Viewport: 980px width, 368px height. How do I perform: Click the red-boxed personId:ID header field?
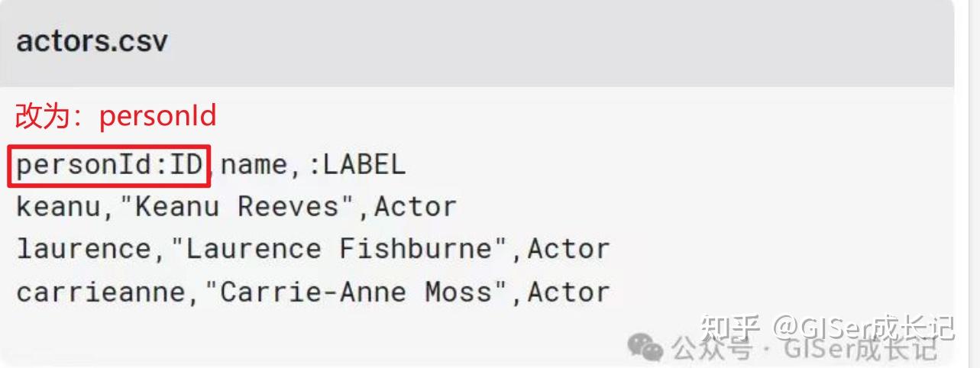(x=108, y=165)
